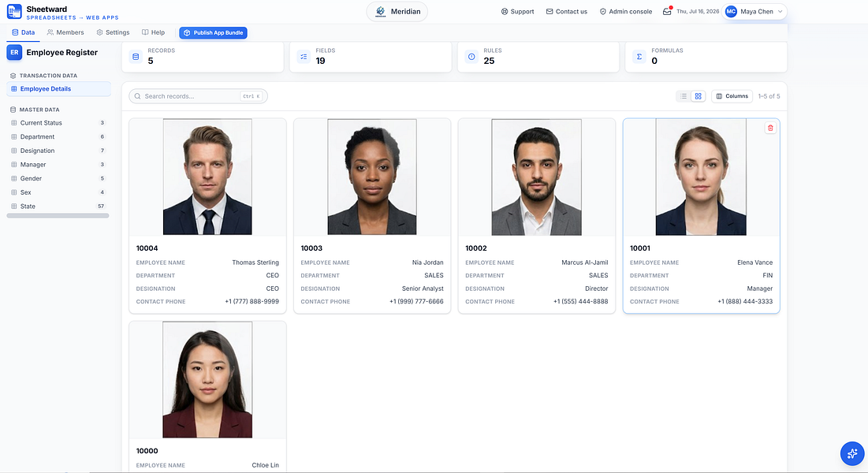868x473 pixels.
Task: Click Publish App Bundle button
Action: pyautogui.click(x=213, y=32)
